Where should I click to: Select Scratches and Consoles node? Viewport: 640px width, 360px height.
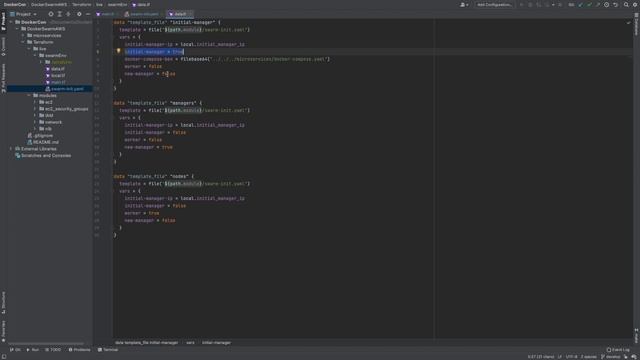[43, 156]
